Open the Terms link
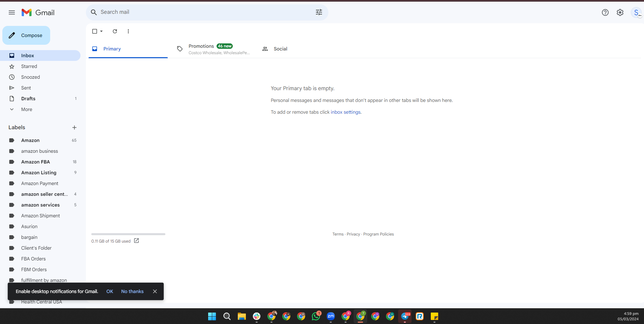 pos(338,234)
